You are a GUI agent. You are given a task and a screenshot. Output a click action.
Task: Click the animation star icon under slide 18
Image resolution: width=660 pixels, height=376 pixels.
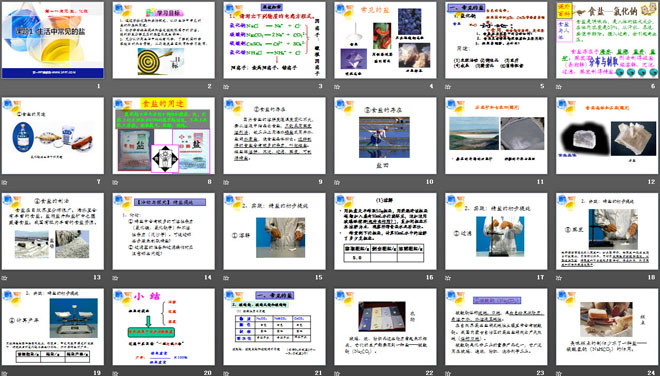559,278
